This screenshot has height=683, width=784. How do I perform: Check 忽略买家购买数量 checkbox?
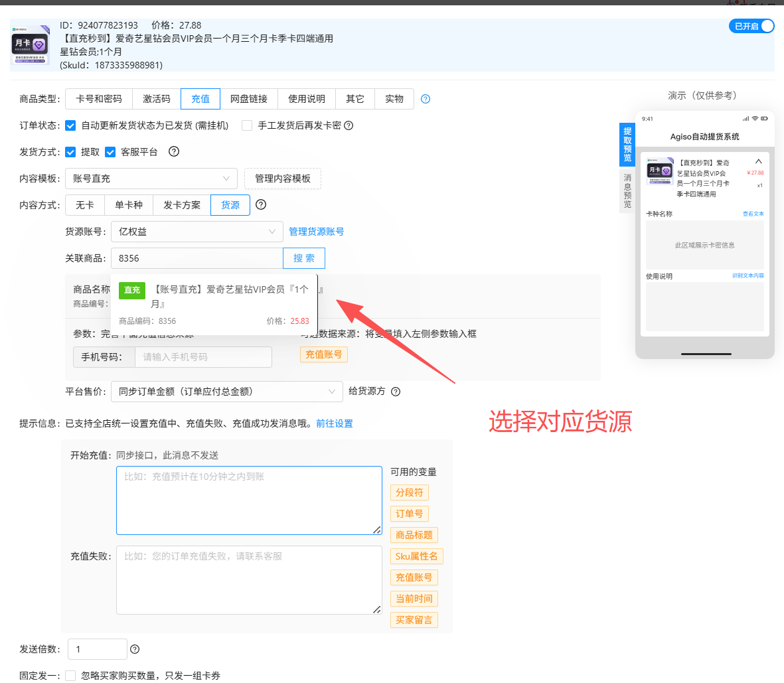pos(70,676)
